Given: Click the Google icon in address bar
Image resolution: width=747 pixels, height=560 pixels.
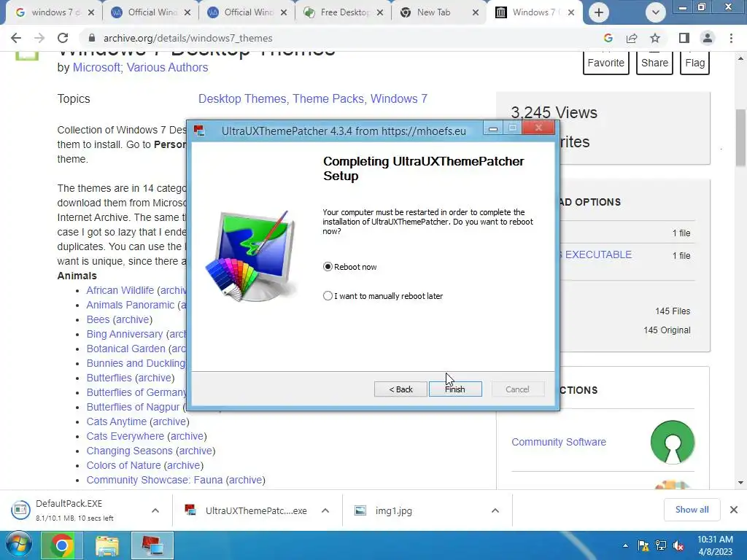Looking at the screenshot, I should [x=608, y=38].
